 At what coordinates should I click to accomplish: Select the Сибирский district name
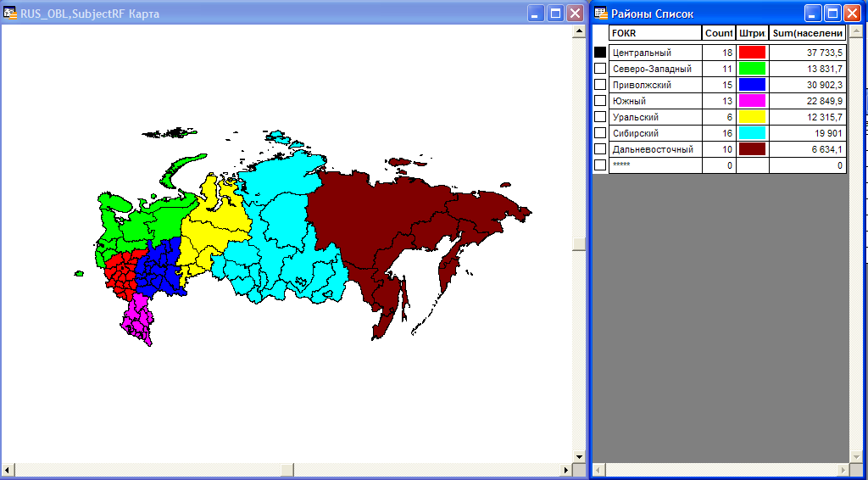point(636,133)
